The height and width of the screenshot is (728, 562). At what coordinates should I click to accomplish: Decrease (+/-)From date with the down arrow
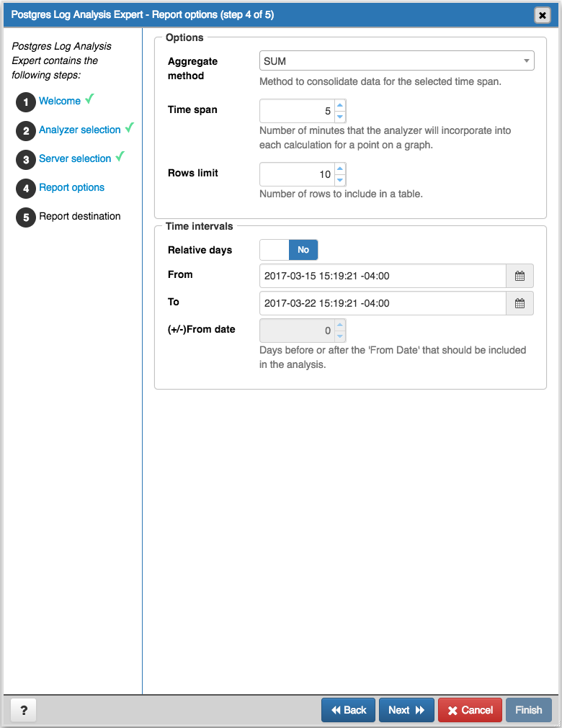pyautogui.click(x=340, y=336)
